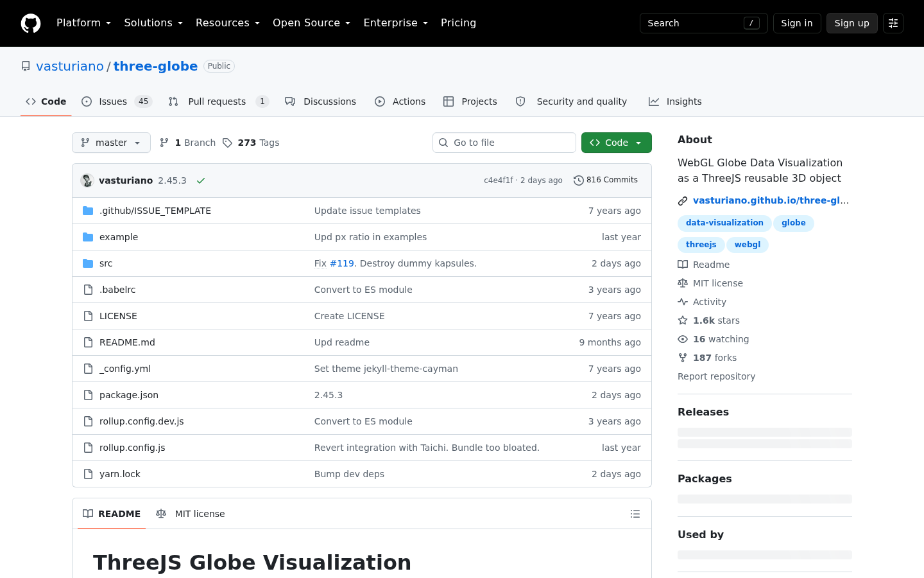Click vasturiano's avatar in the commit row
Image resolution: width=924 pixels, height=578 pixels.
point(87,180)
